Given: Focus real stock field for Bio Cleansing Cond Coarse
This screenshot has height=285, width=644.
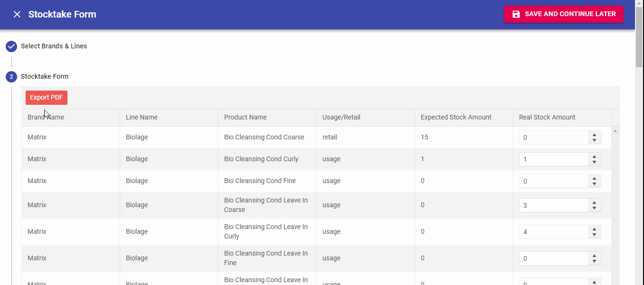Looking at the screenshot, I should coord(554,138).
